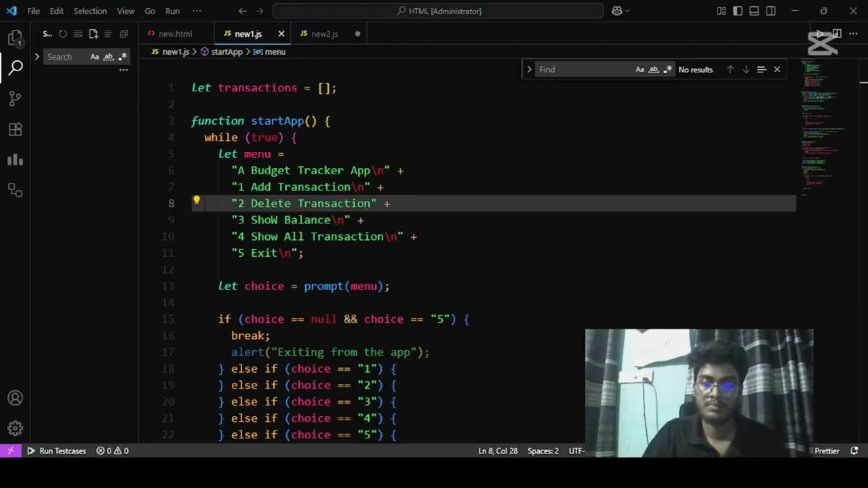Go back using the navigation arrow
Viewport: 868px width, 488px height.
click(x=243, y=11)
